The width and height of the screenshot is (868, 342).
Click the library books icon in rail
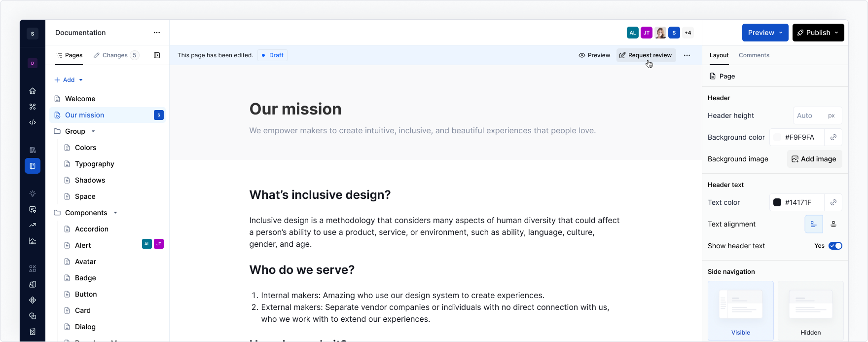click(33, 150)
